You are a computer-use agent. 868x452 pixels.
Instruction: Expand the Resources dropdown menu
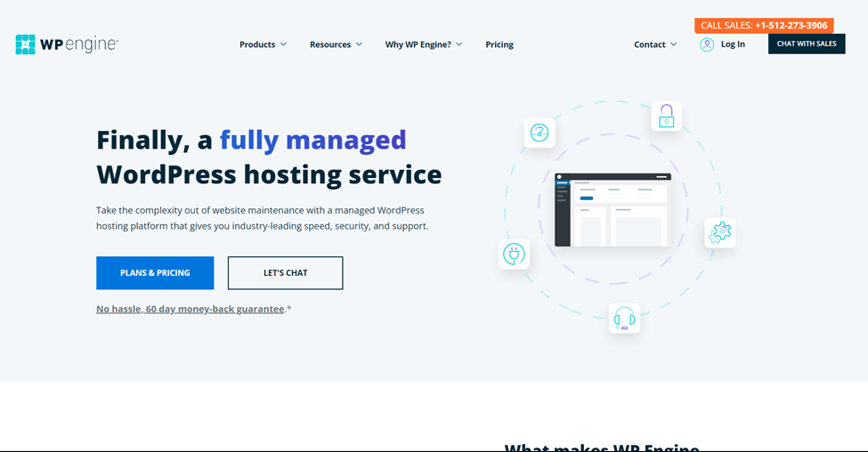[336, 44]
